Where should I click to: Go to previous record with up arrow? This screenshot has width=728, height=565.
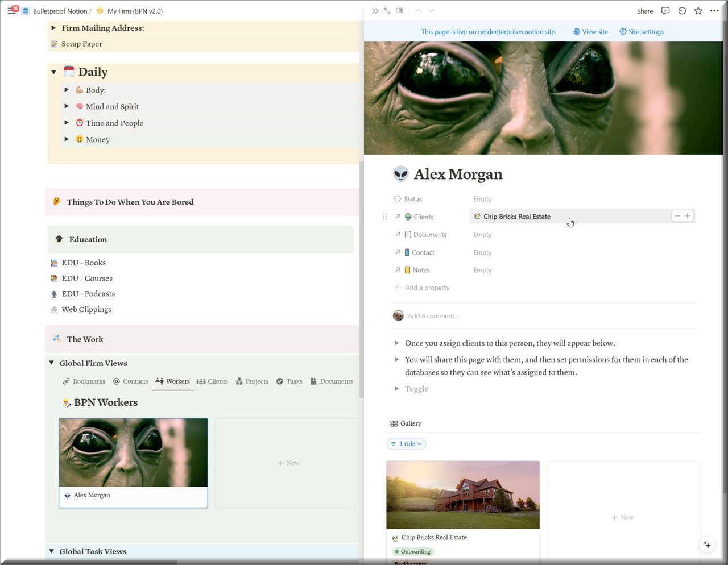click(x=419, y=11)
